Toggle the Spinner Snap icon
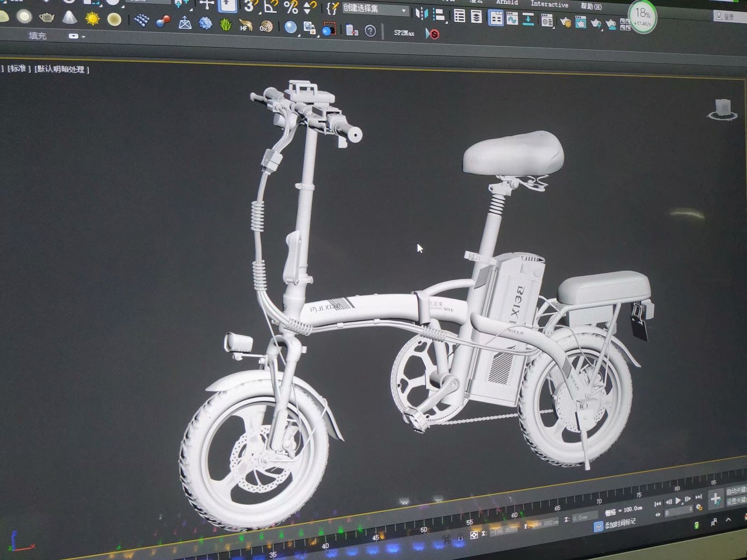Image resolution: width=747 pixels, height=560 pixels. click(x=310, y=8)
